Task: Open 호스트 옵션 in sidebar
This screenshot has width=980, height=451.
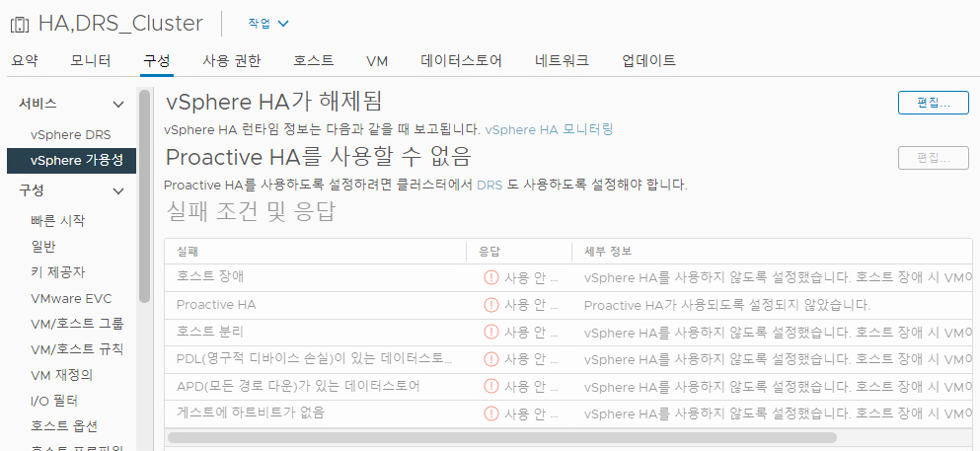Action: pyautogui.click(x=64, y=426)
